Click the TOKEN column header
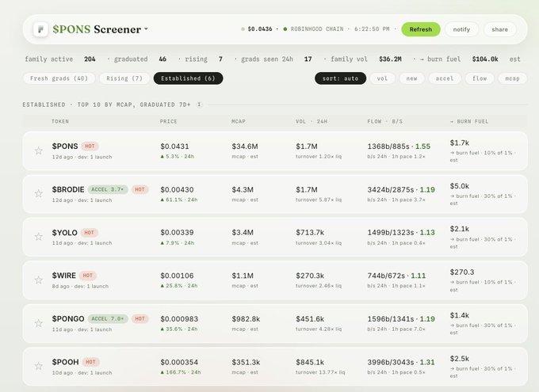Viewport: 539px width, 392px height. point(60,121)
